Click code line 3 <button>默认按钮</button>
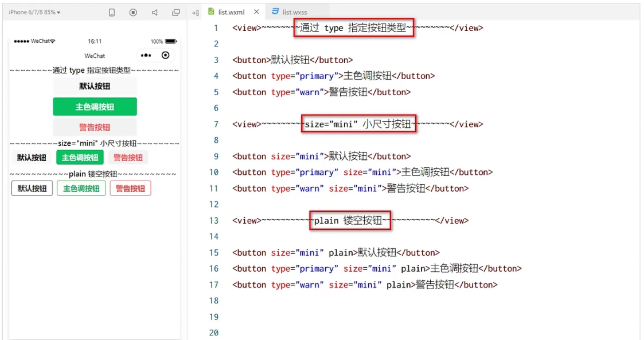Viewport: 644px width, 340px height. [292, 60]
